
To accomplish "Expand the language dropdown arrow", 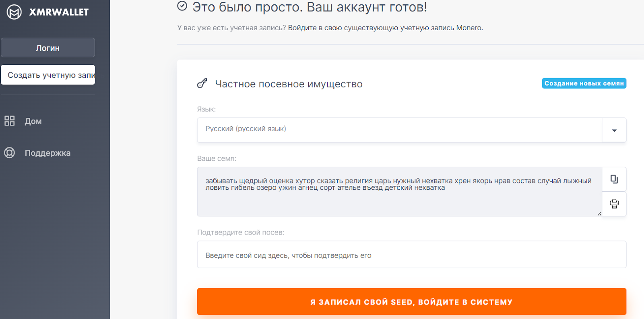I will tap(614, 130).
